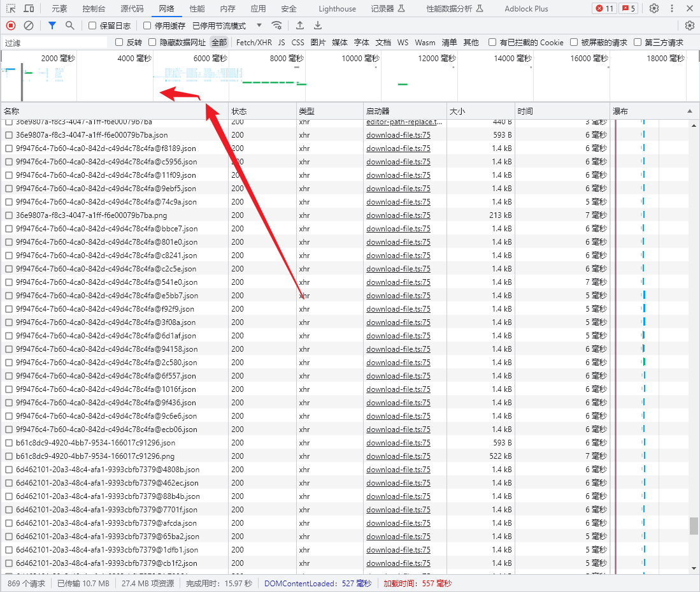This screenshot has height=592, width=700.
Task: Filter requests by 图片 type
Action: click(318, 43)
